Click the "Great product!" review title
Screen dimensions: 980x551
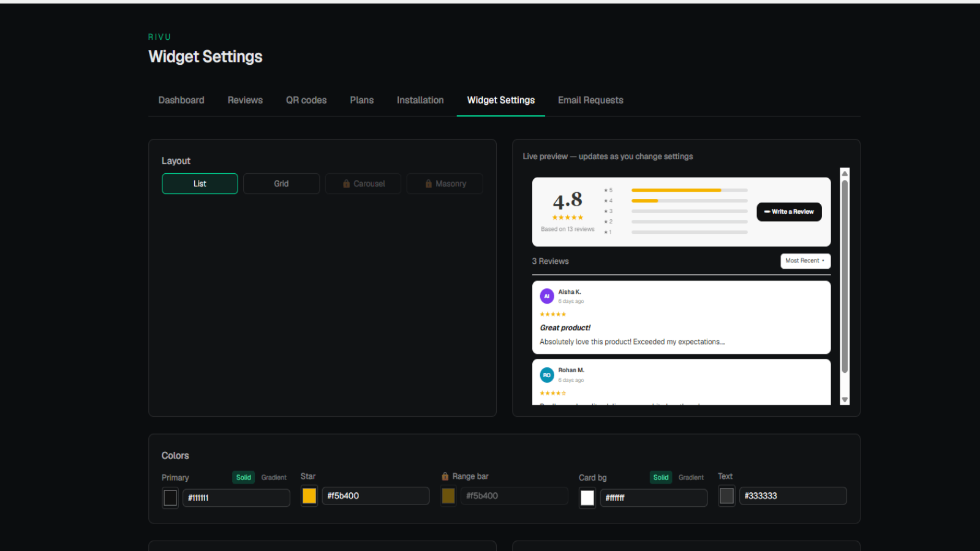tap(565, 328)
